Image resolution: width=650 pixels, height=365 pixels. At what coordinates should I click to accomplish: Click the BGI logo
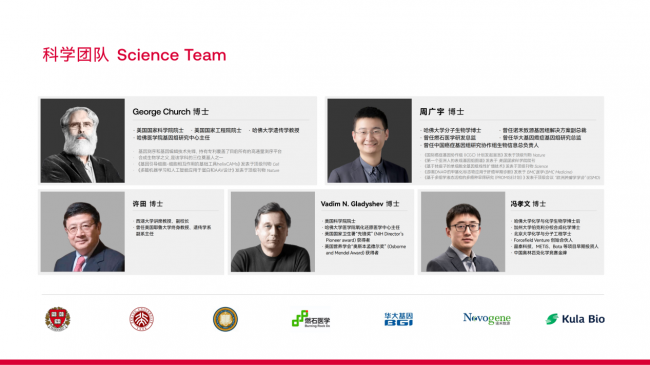coord(398,319)
